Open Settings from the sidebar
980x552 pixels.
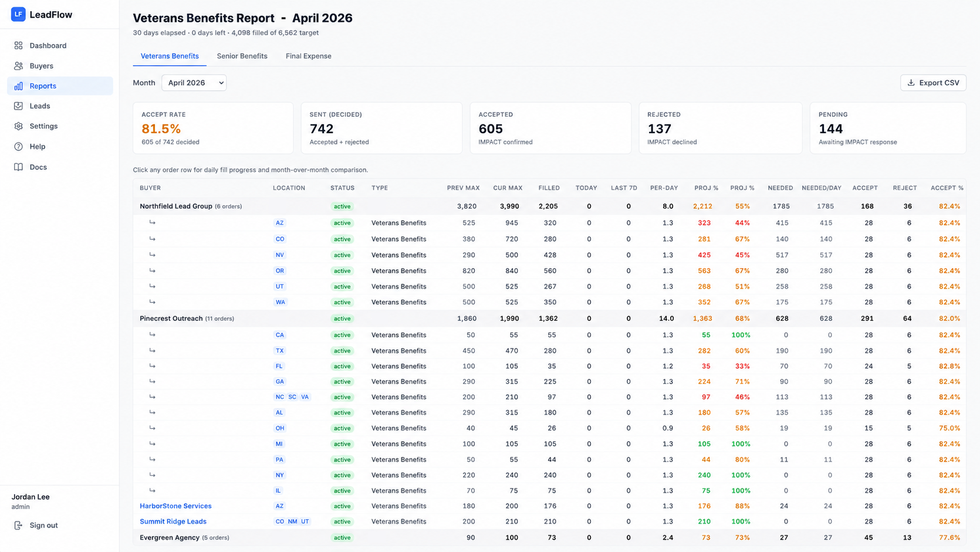(x=60, y=126)
